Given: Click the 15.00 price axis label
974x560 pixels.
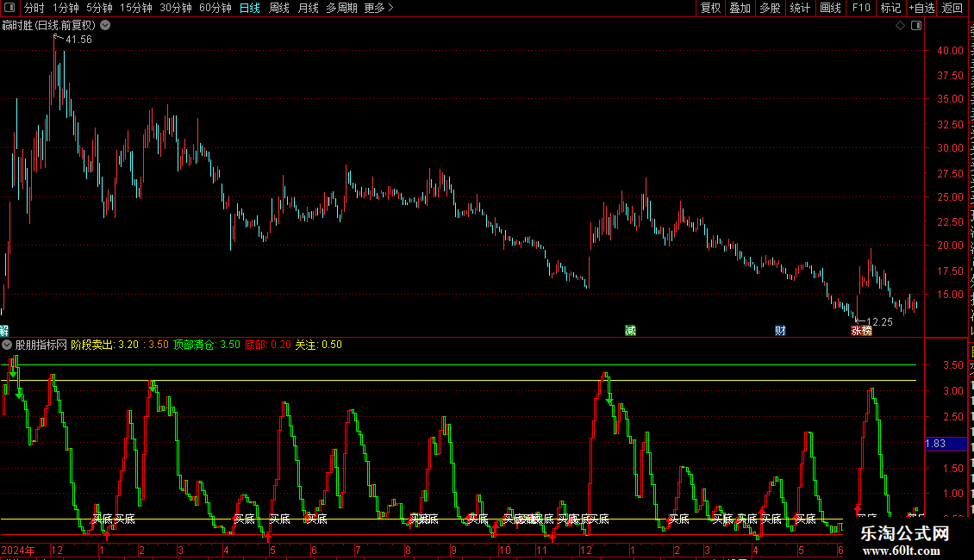Looking at the screenshot, I should click(x=951, y=295).
